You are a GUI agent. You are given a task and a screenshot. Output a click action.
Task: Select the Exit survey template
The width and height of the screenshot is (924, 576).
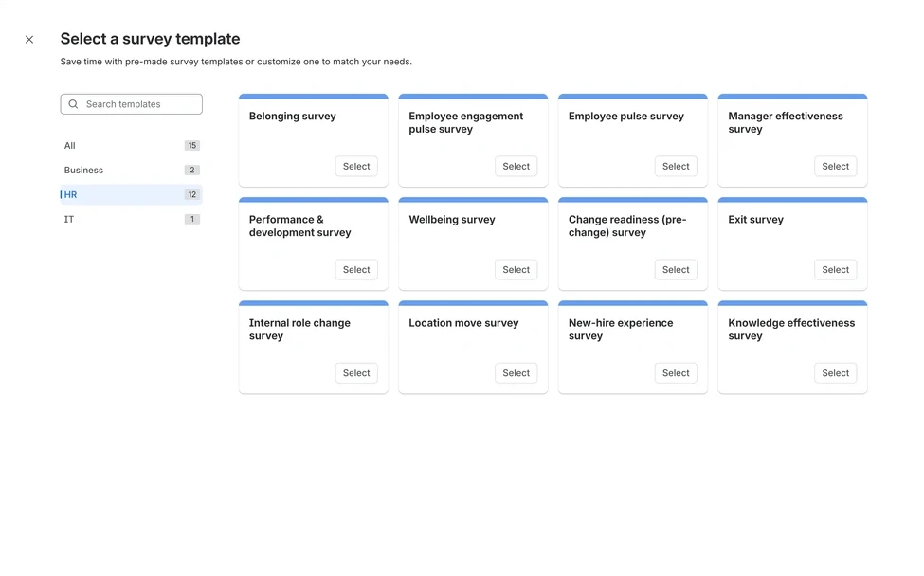click(835, 269)
